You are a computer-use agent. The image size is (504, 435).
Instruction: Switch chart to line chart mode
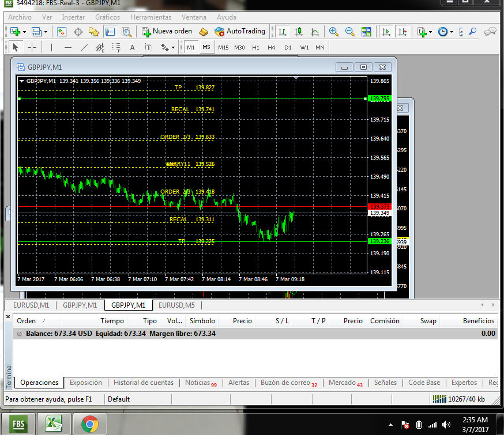(x=315, y=32)
